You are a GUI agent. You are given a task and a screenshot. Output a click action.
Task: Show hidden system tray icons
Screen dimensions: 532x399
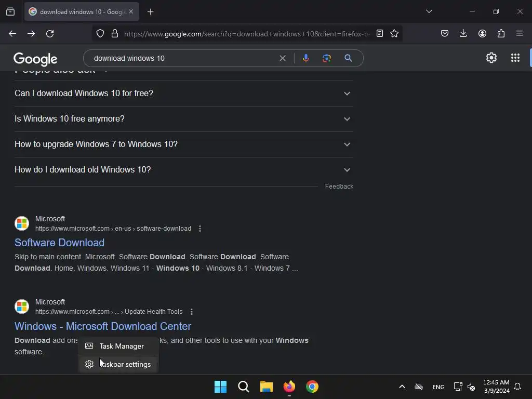pos(402,387)
